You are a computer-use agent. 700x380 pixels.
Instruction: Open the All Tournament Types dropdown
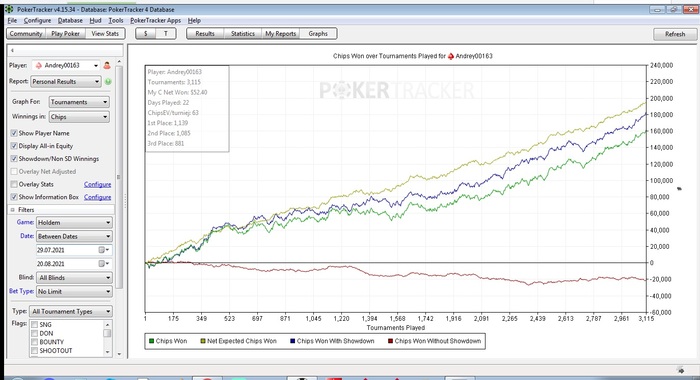click(x=71, y=311)
